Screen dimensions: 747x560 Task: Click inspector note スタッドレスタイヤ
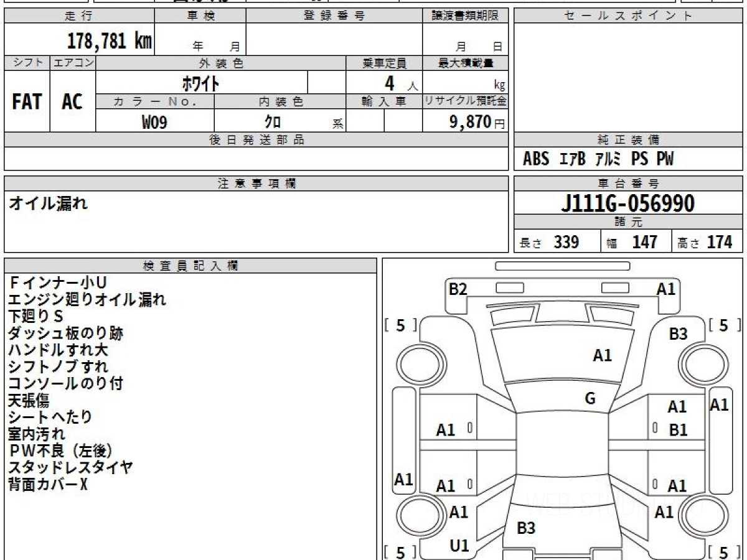pos(70,467)
